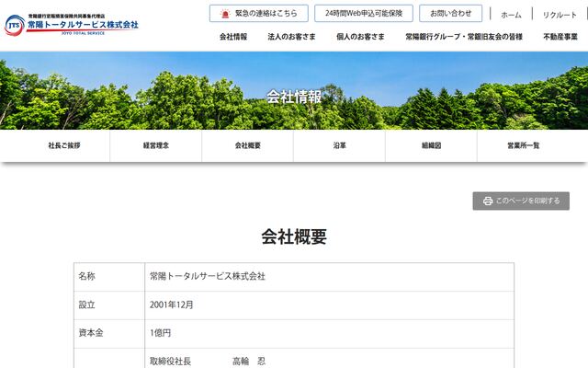Click the 資本金 row label

(x=91, y=333)
